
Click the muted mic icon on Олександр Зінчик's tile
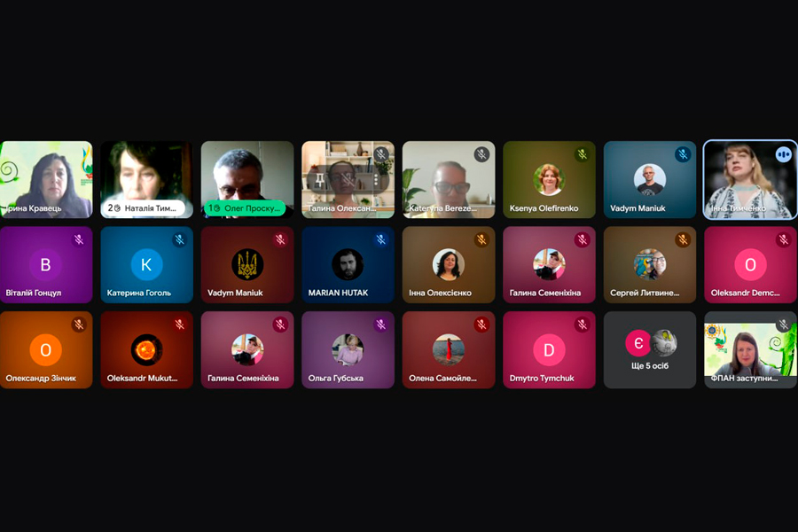[79, 325]
